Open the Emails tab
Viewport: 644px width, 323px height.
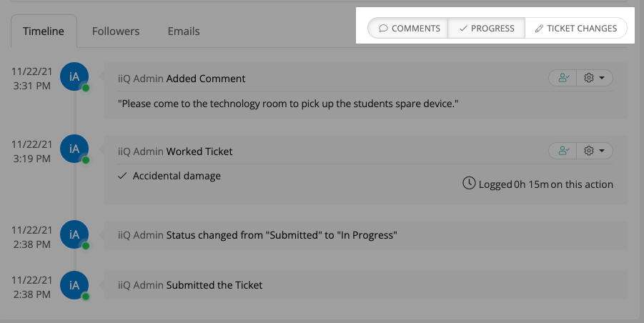pos(184,31)
